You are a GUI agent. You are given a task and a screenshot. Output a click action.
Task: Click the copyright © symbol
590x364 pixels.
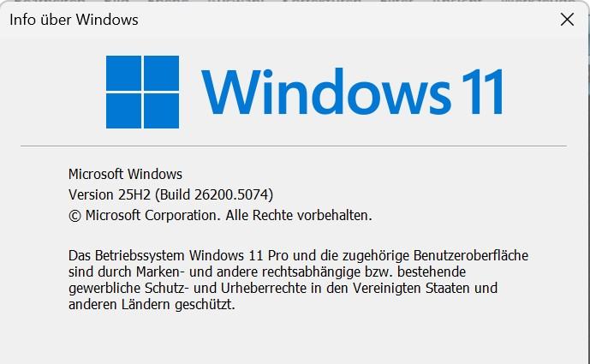74,216
